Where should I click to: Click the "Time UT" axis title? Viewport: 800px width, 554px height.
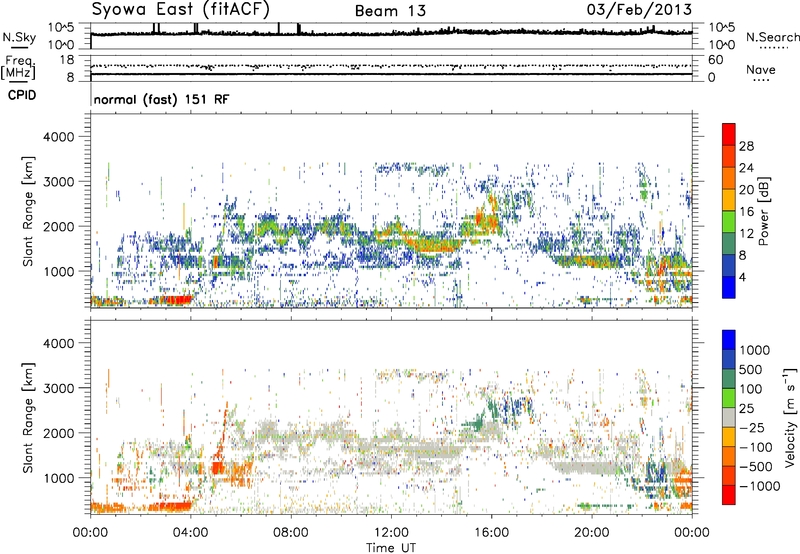pos(391,548)
